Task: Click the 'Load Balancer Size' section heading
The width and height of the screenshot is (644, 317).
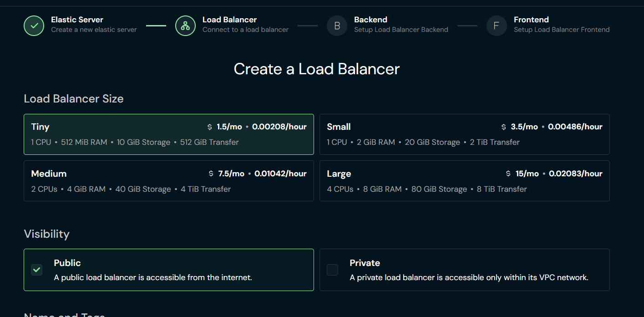Action: [x=74, y=99]
